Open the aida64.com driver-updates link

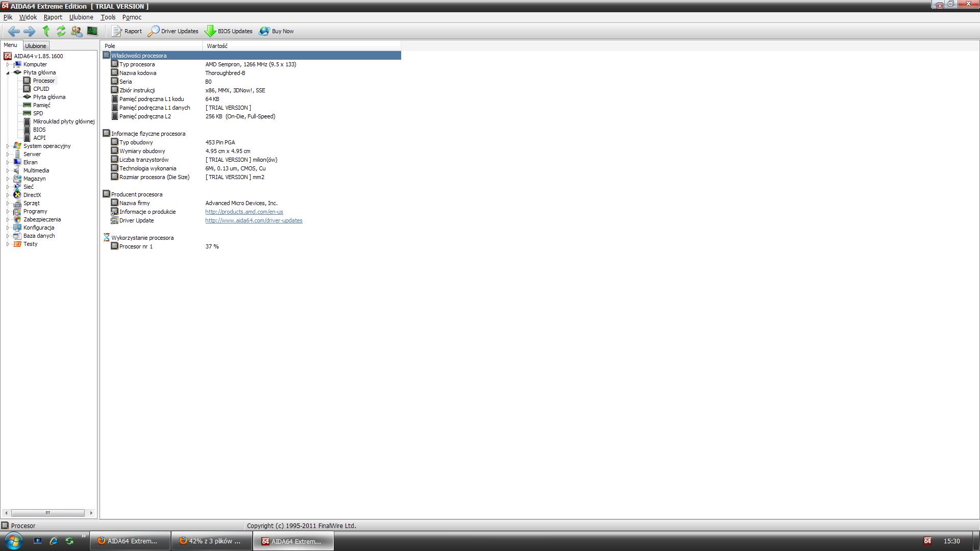[x=254, y=221]
